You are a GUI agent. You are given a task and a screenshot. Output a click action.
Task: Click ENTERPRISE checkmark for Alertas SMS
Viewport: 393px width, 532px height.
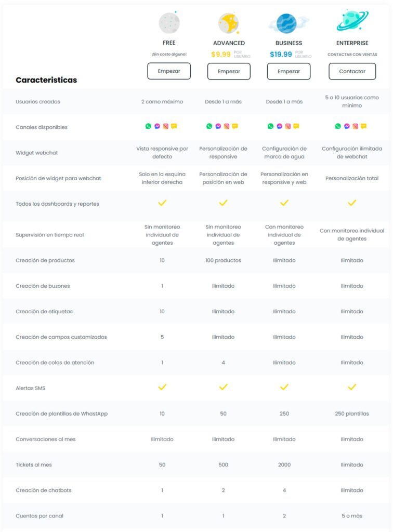(352, 387)
